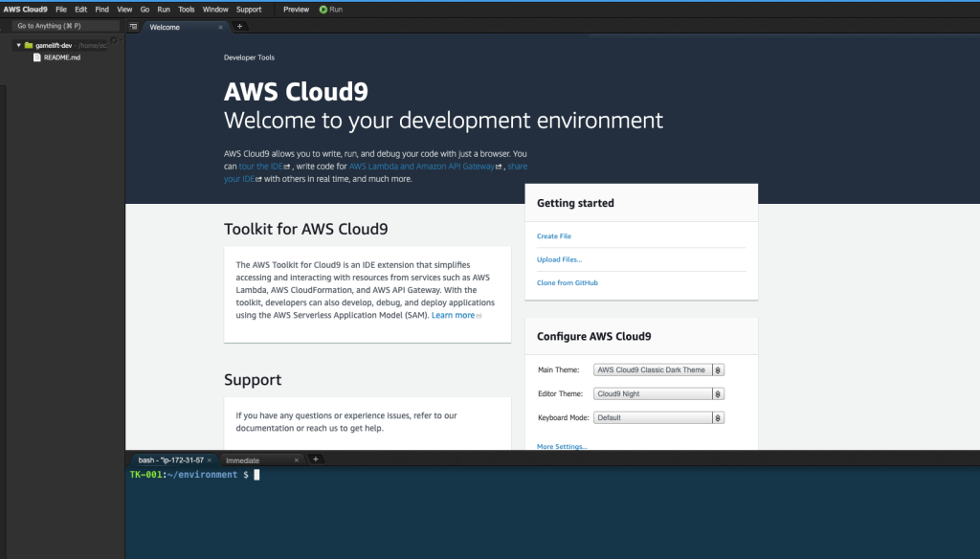The image size is (980, 559).
Task: Click the 'Configure AWS Cloud9' heading
Action: click(593, 336)
